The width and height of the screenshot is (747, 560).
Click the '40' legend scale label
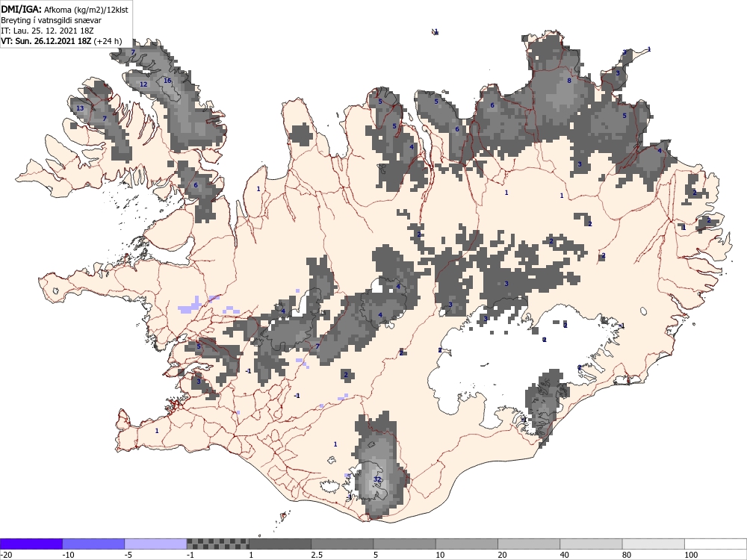pos(565,555)
